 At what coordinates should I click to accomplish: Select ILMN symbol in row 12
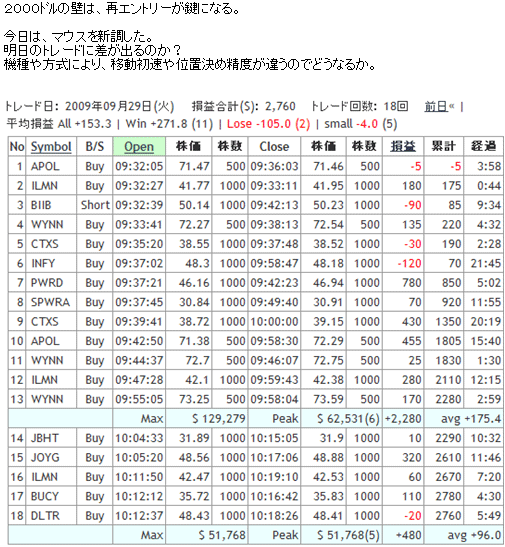44,380
